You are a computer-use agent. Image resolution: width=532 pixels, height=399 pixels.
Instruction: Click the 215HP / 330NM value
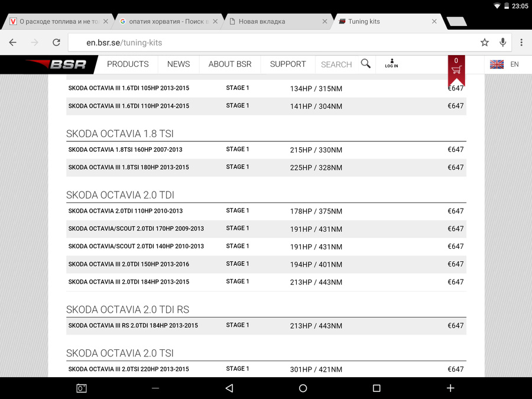click(316, 150)
